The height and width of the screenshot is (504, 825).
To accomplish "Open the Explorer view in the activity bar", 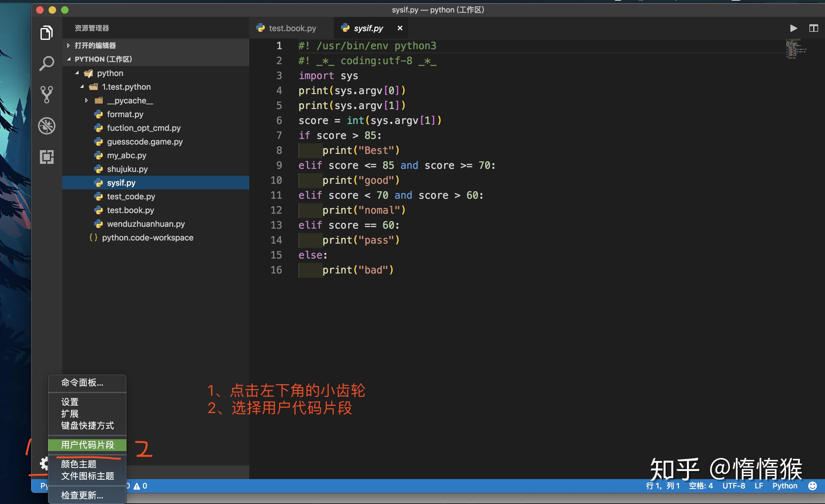I will pyautogui.click(x=46, y=32).
